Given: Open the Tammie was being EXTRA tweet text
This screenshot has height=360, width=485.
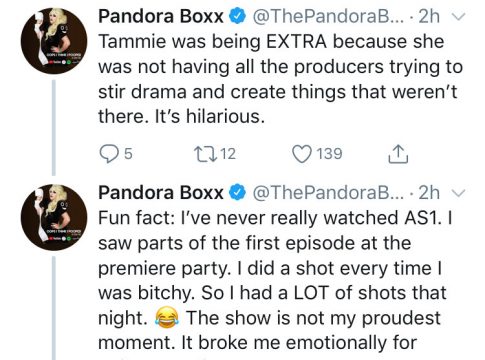Looking at the screenshot, I should 281,79.
